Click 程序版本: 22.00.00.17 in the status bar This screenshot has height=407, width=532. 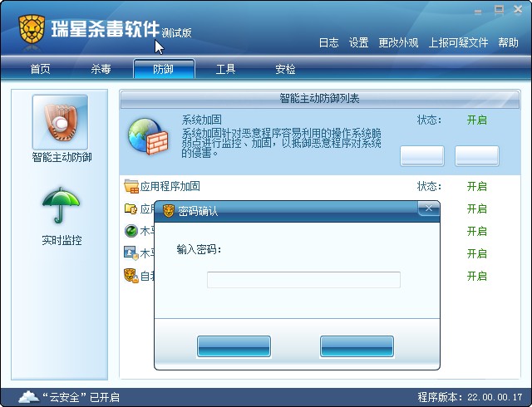coord(470,397)
